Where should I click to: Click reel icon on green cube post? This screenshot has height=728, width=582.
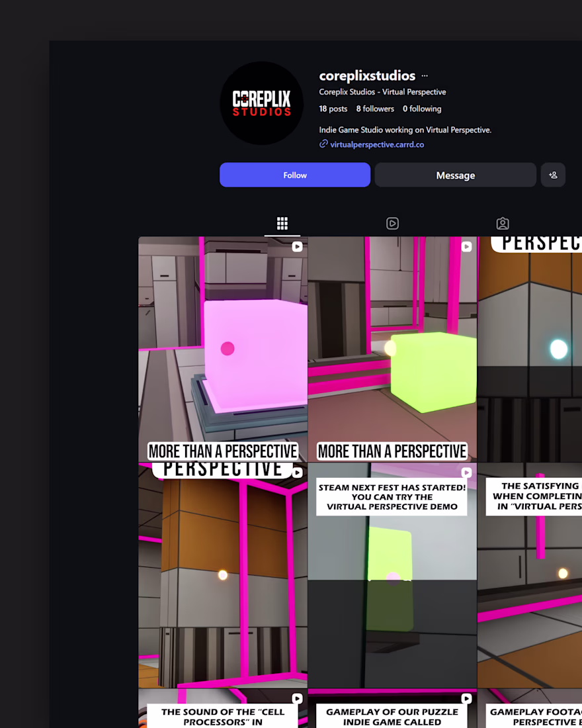point(466,247)
